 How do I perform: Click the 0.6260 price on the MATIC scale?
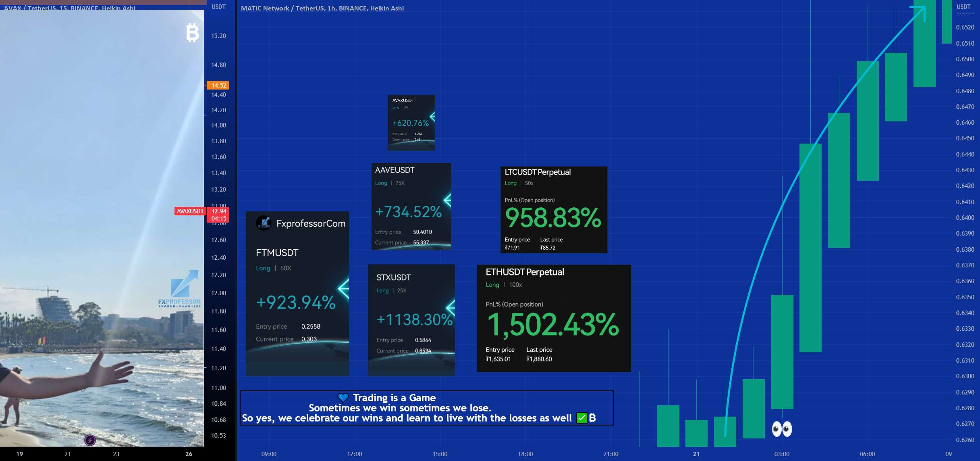pos(965,440)
